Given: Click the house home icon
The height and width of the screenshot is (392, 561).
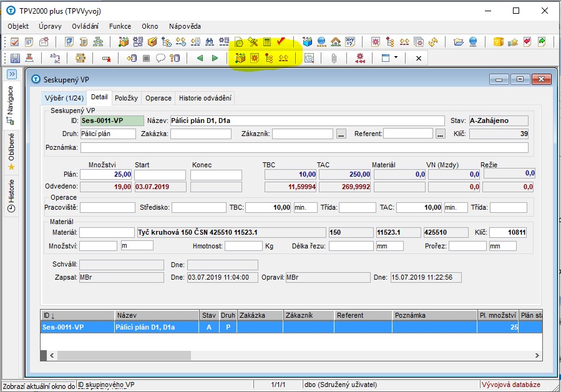Looking at the screenshot, I should [336, 42].
